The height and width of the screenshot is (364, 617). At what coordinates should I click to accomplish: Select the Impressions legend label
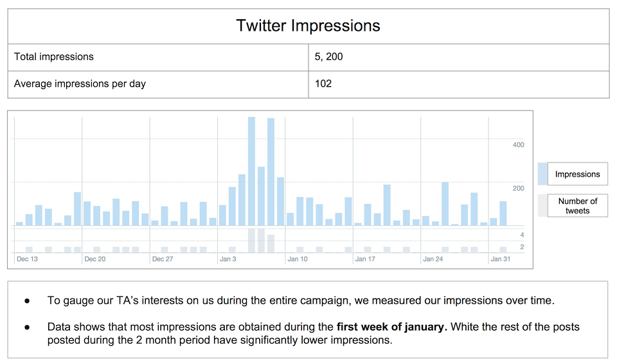pyautogui.click(x=577, y=174)
